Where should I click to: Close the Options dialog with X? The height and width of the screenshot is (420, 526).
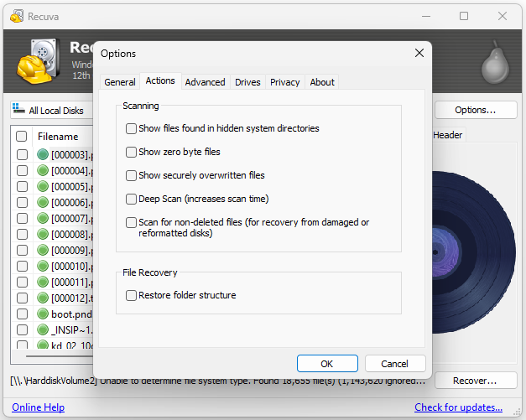pos(419,53)
